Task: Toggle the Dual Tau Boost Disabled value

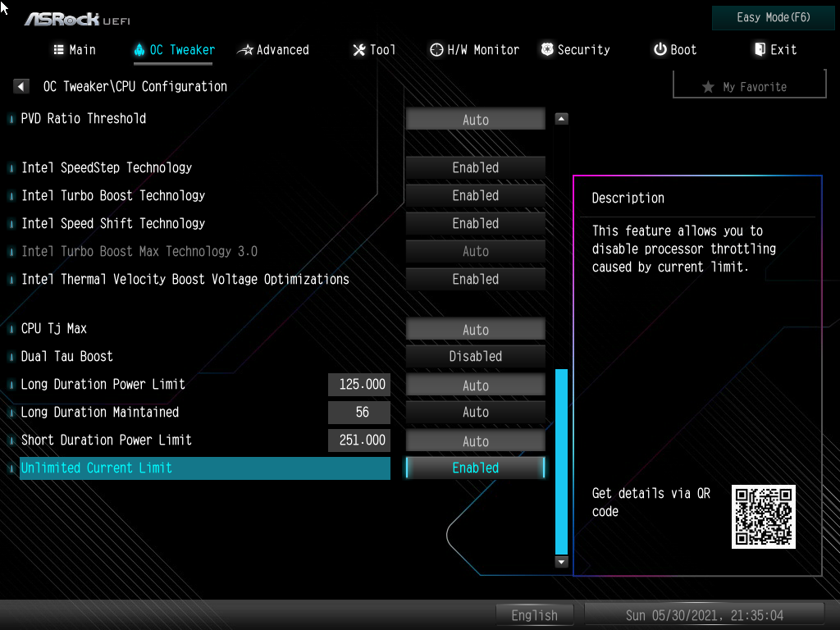Action: click(x=475, y=356)
